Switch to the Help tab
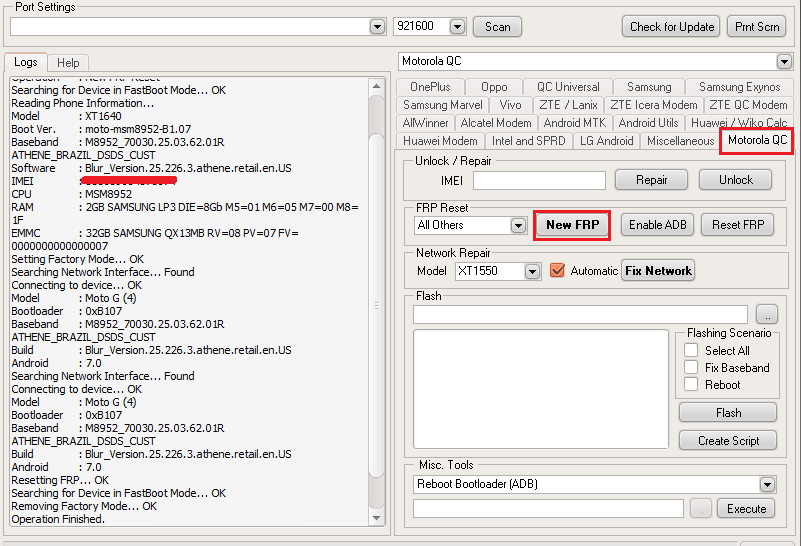This screenshot has width=801, height=546. coord(68,63)
